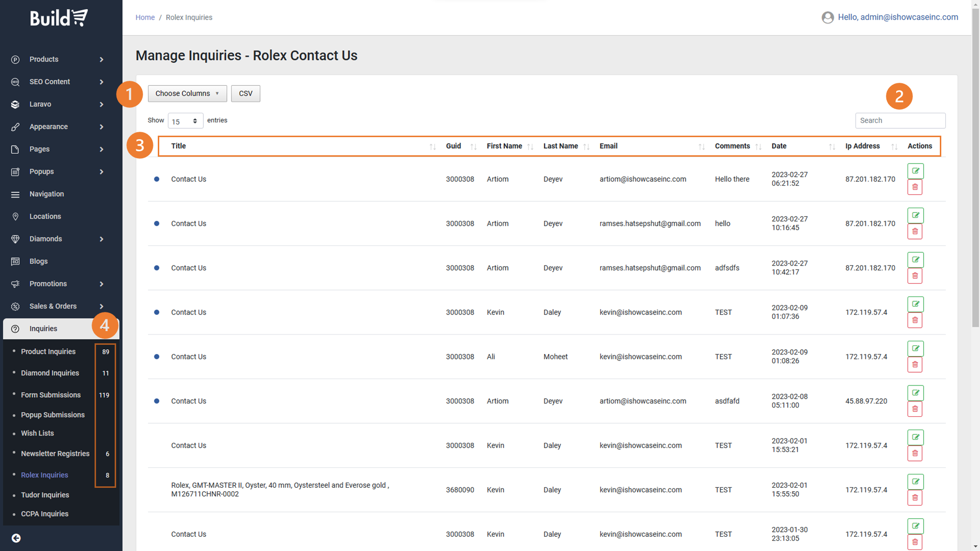Click the Build logo
Image resolution: width=980 pixels, height=551 pixels.
[59, 18]
